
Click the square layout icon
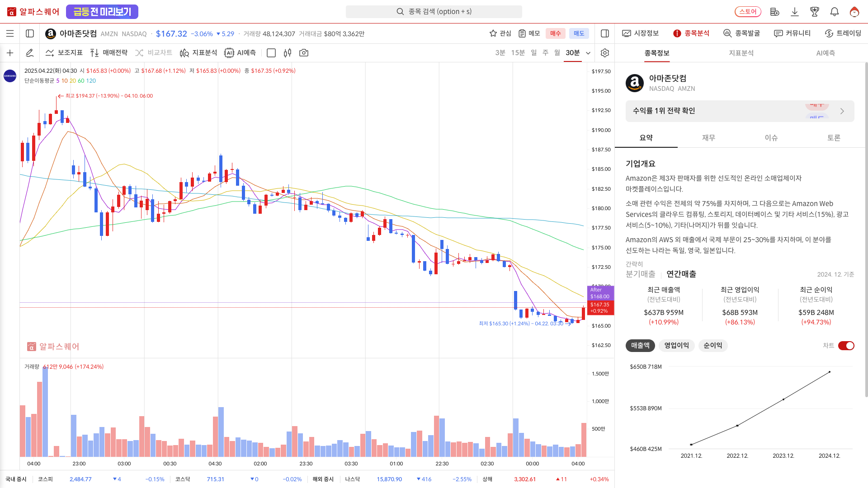coord(271,53)
